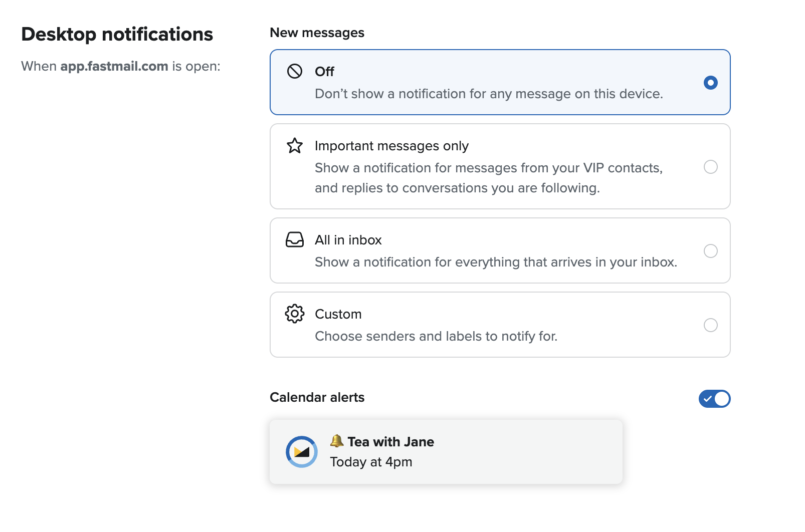Click the "app.fastmail.com" text
Image resolution: width=805 pixels, height=532 pixels.
coord(114,66)
